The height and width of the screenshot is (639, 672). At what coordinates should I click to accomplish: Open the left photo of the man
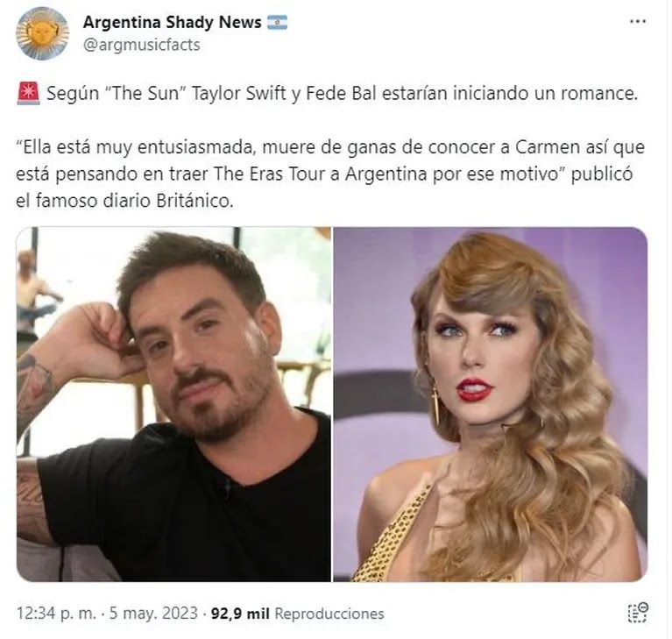point(173,404)
